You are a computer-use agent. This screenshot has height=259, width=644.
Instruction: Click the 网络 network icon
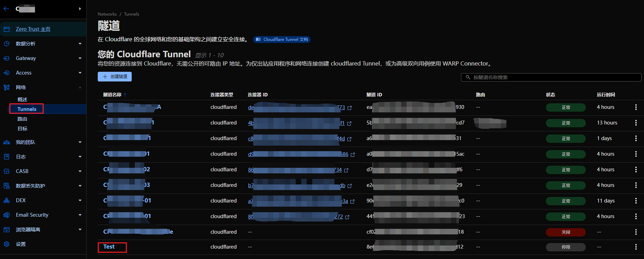pos(7,87)
